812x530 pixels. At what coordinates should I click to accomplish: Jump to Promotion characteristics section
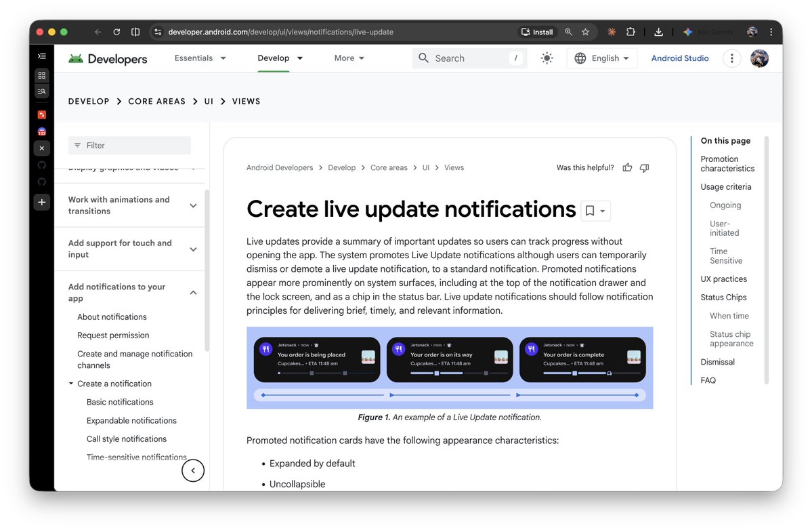tap(727, 164)
